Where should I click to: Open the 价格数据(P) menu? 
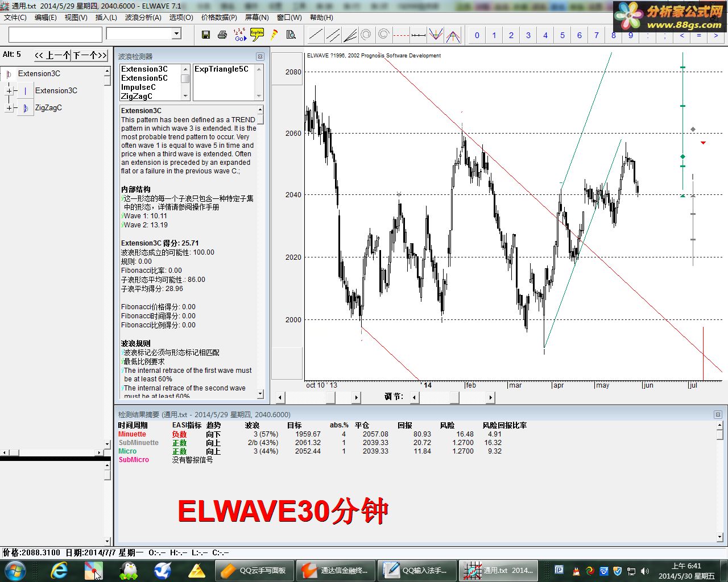coord(219,18)
